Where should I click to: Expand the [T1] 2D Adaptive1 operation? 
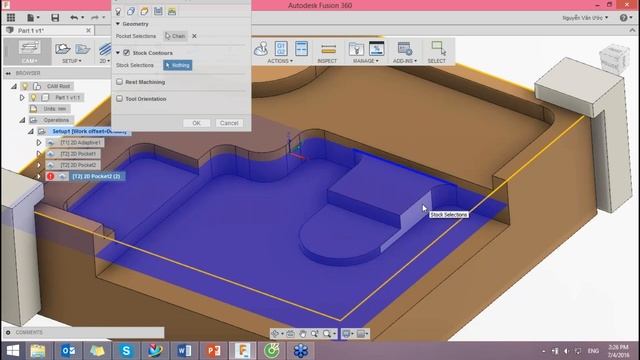click(39, 142)
